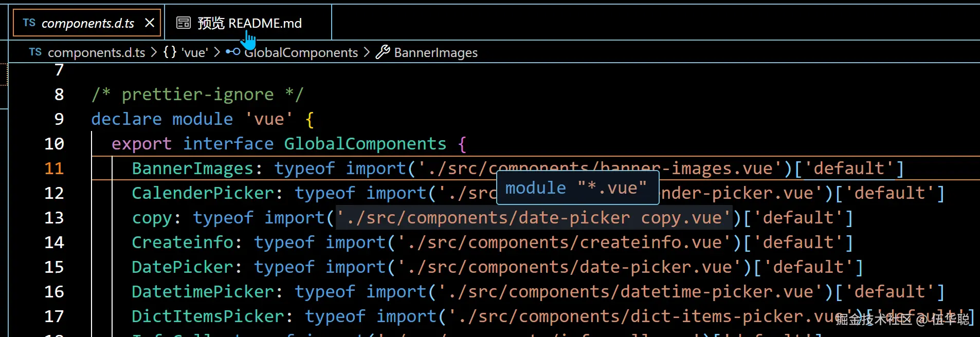Click the chevron after the 'vue' breadcrumb
Viewport: 980px width, 337px height.
point(217,52)
